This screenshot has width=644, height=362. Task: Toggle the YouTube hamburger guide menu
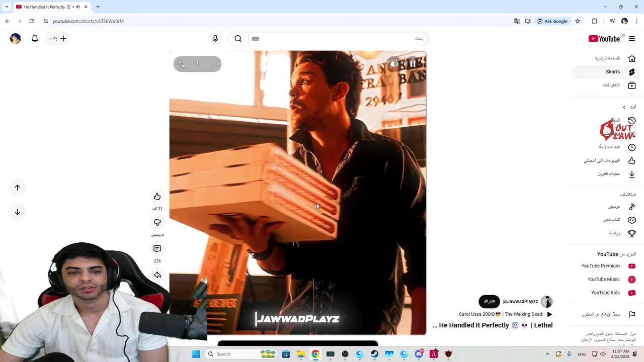pos(632,39)
